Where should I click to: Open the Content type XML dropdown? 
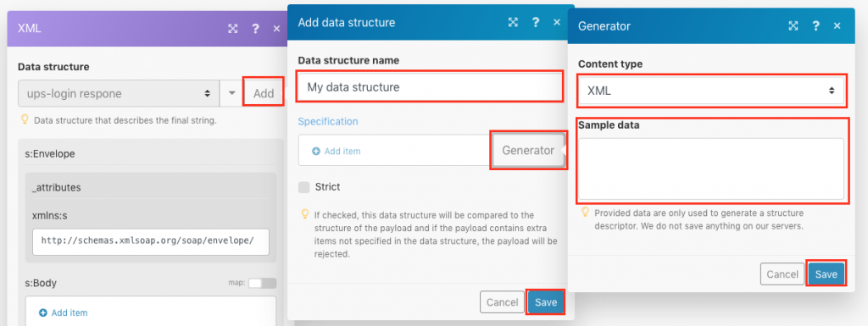coord(711,91)
